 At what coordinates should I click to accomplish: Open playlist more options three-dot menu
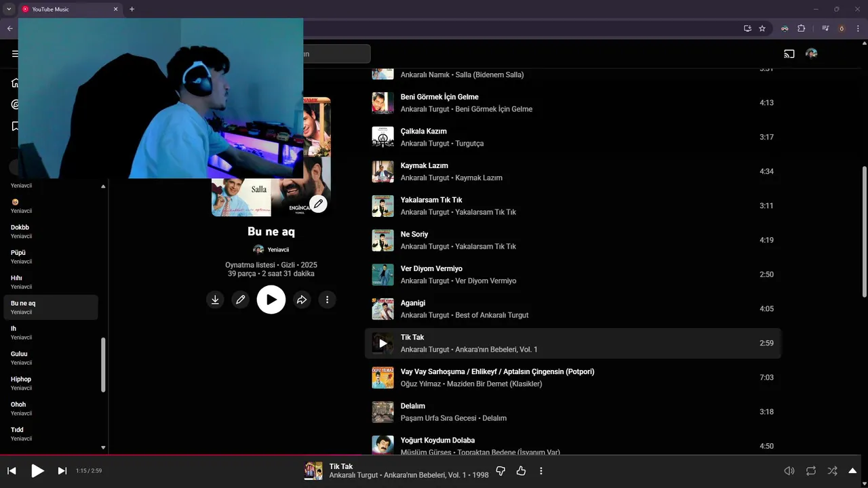click(327, 300)
